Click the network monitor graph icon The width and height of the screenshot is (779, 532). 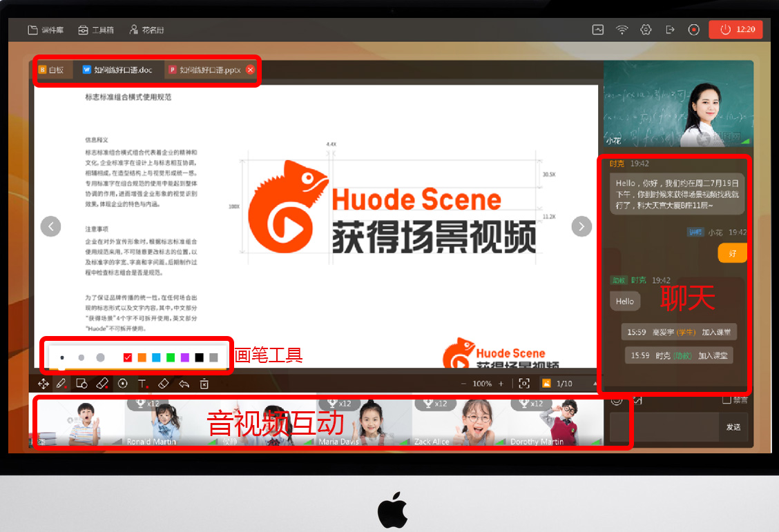(597, 30)
